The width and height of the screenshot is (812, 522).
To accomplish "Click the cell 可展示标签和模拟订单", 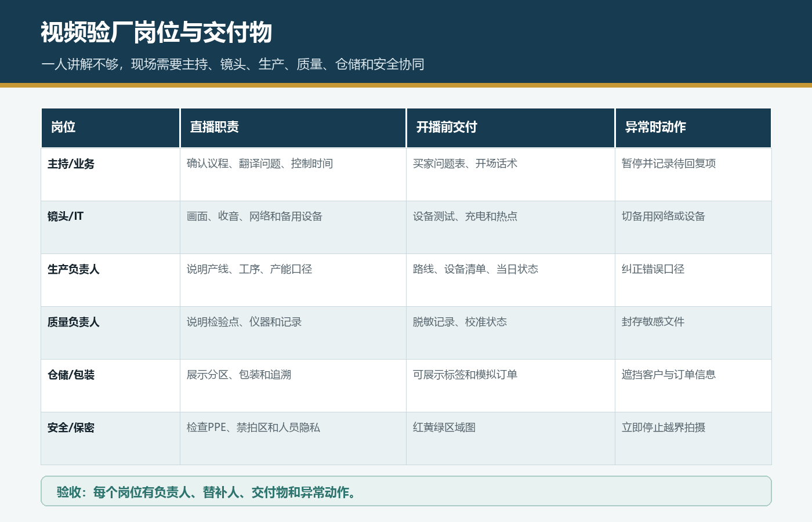I will [x=510, y=386].
